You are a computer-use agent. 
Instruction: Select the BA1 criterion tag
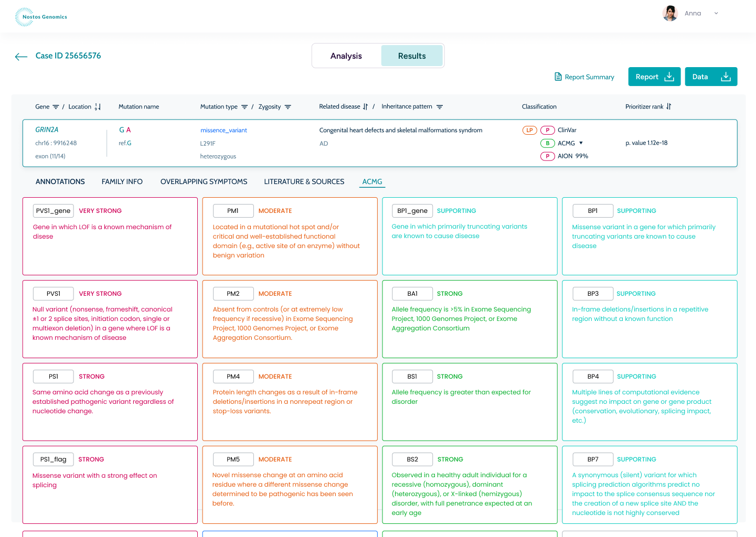412,294
